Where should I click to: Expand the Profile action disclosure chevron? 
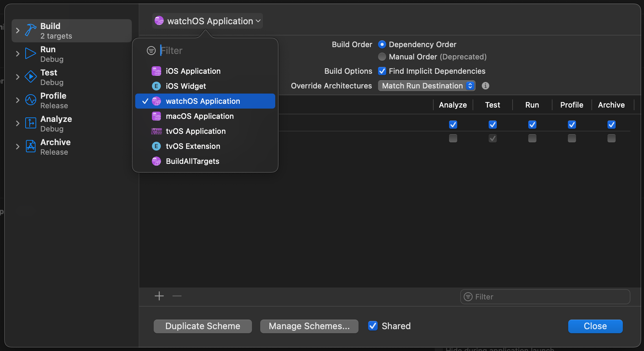[x=18, y=100]
